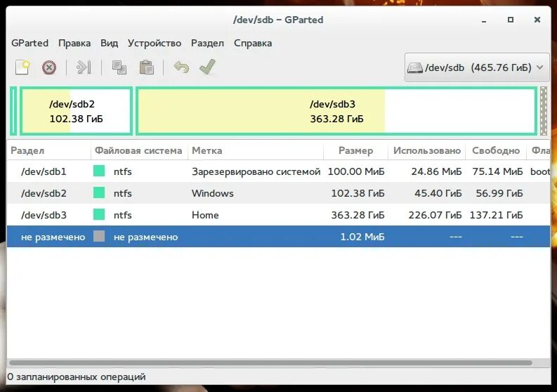Click the ntfs color swatch for /dev/sdb1
The width and height of the screenshot is (557, 392).
click(x=99, y=171)
